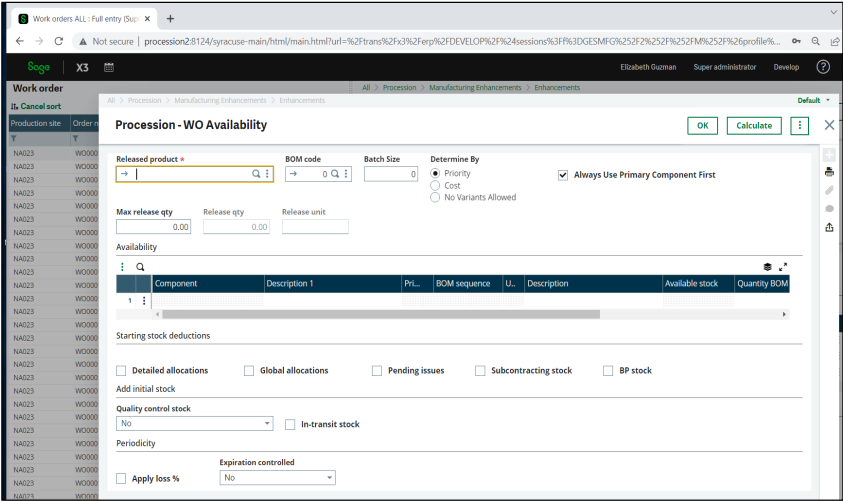Click the export icon in right sidebar
Image resolution: width=843 pixels, height=501 pixels.
tap(829, 227)
